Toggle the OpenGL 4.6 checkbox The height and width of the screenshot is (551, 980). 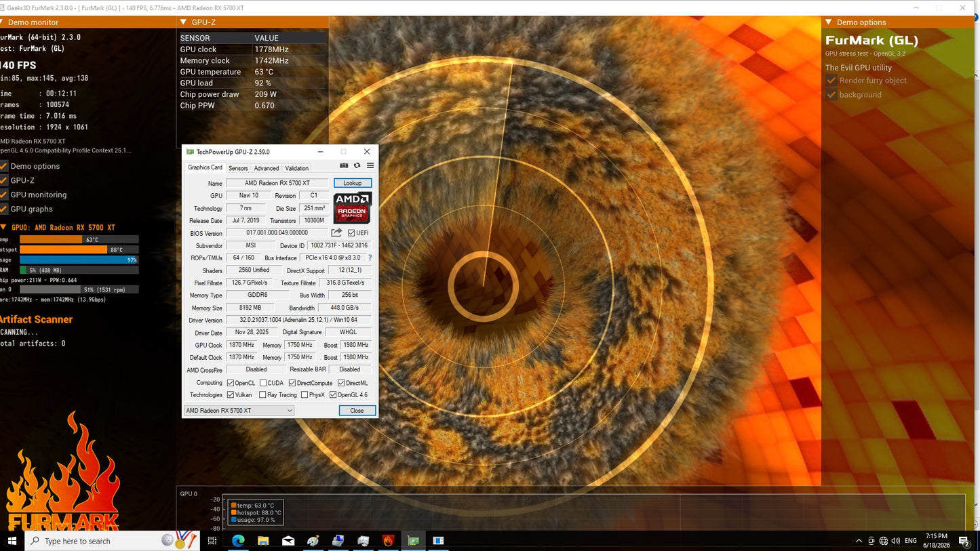[x=333, y=395]
